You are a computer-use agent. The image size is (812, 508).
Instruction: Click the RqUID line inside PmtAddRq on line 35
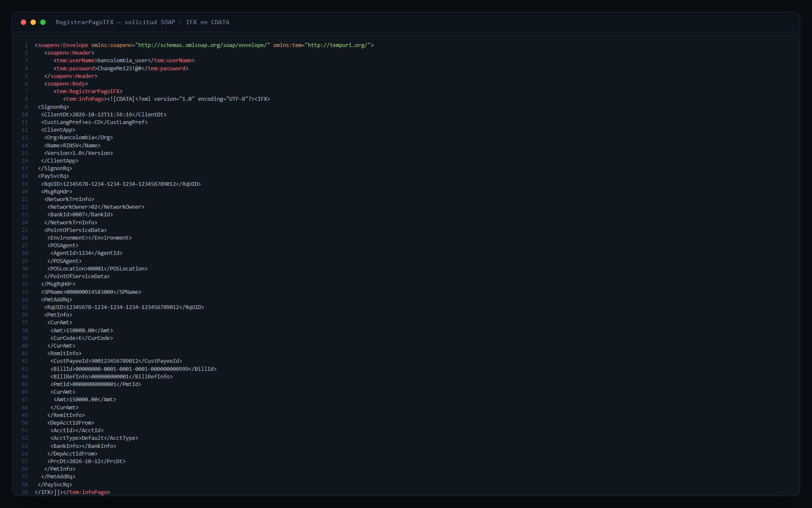tap(124, 307)
